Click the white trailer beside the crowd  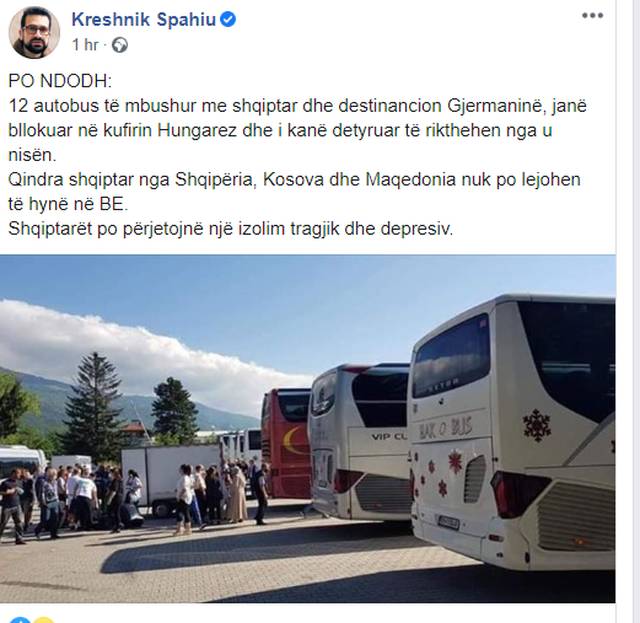click(x=171, y=478)
